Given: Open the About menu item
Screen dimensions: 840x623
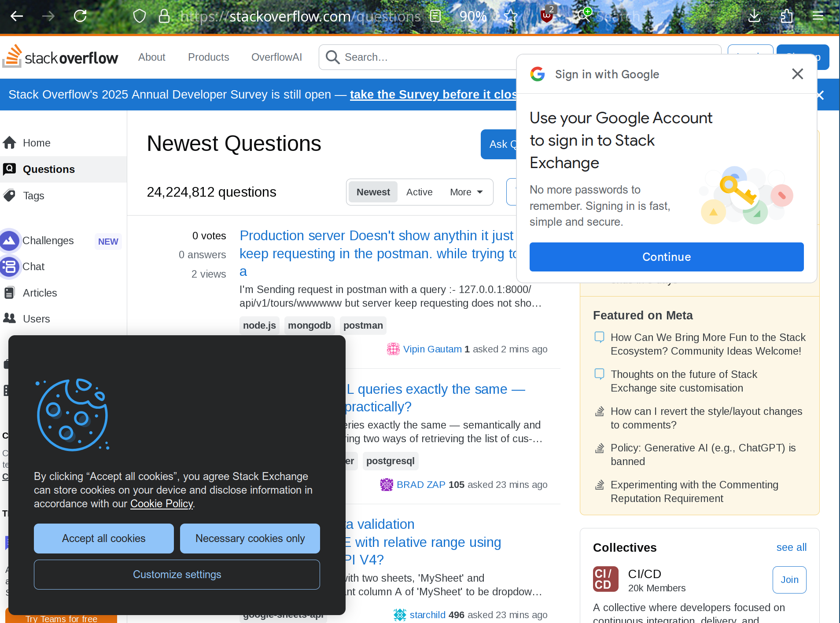Looking at the screenshot, I should click(152, 57).
